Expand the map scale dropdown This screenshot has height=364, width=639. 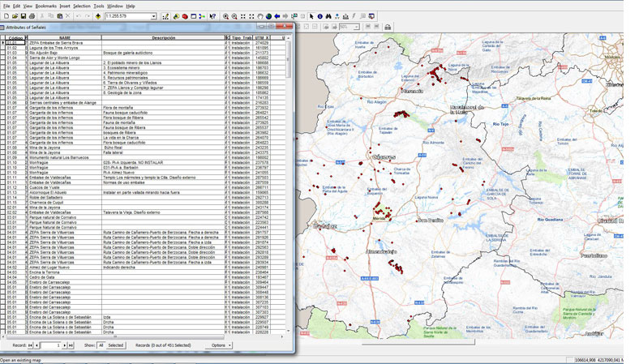[x=153, y=16]
